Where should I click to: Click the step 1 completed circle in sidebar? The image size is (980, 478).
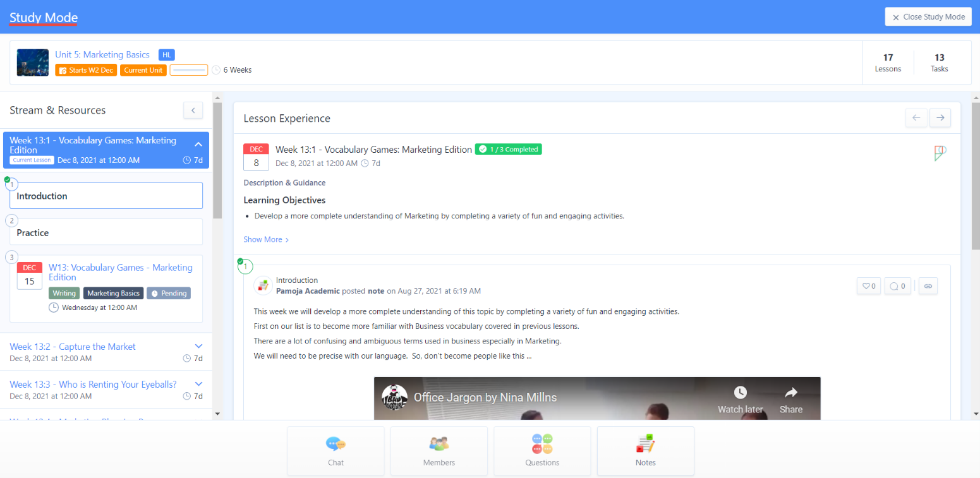point(11,184)
